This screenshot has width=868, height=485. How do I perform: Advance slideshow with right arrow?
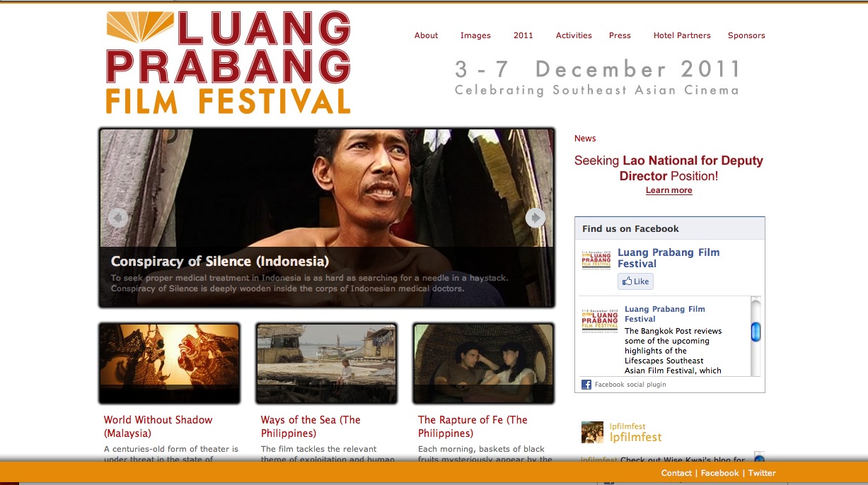(x=536, y=218)
